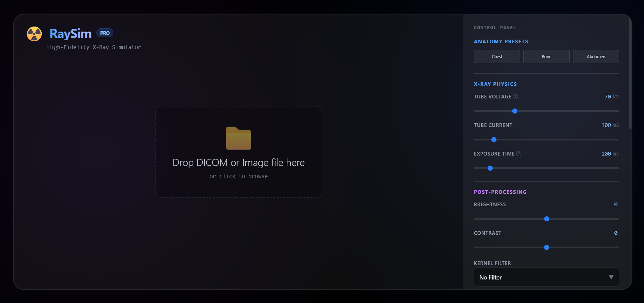Click the PRO badge beside RaySim
The height and width of the screenshot is (303, 644).
[x=105, y=33]
